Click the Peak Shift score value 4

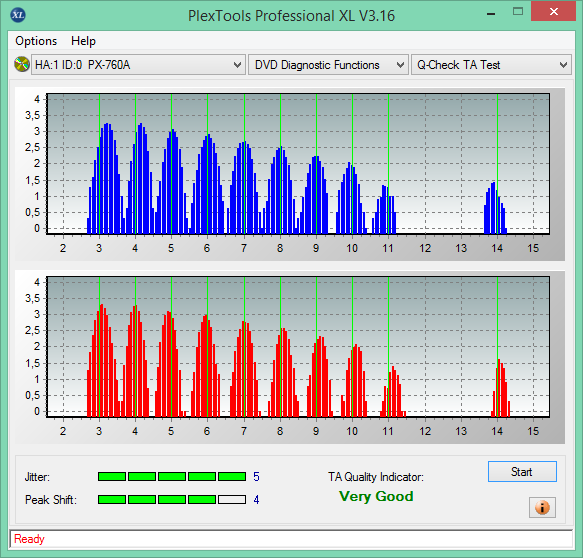pos(256,500)
